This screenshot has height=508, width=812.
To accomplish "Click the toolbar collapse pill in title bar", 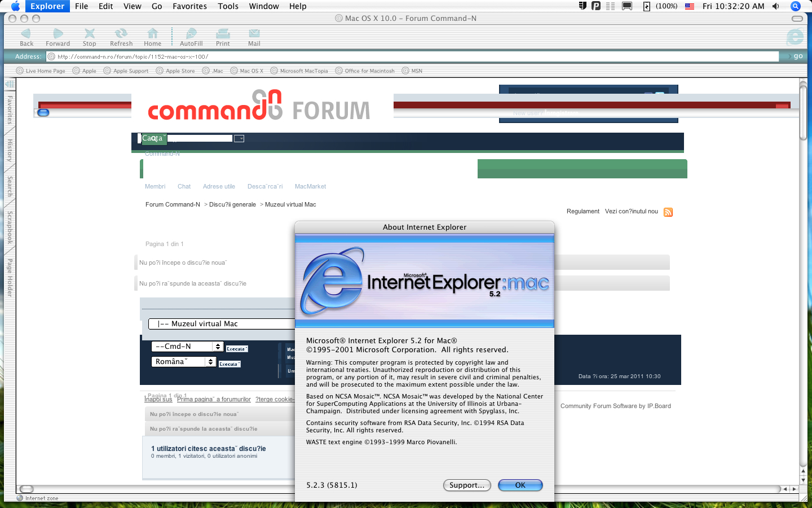I will tap(797, 19).
